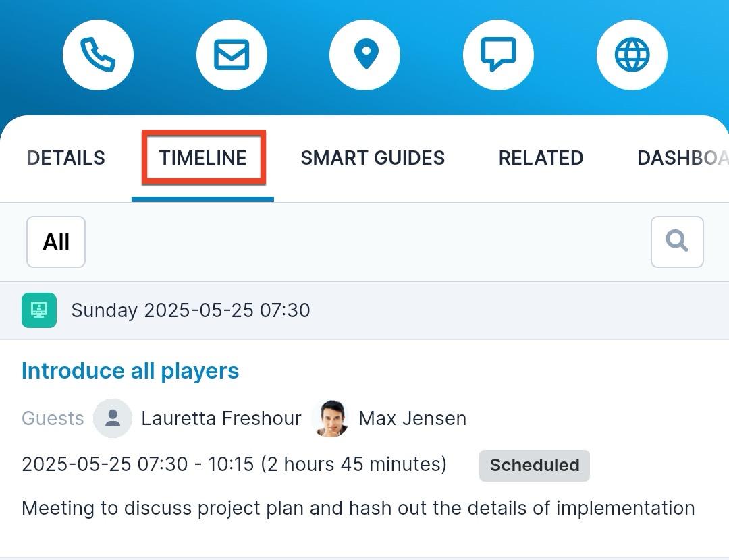This screenshot has height=560, width=729.
Task: Open the email envelope icon
Action: point(232,55)
